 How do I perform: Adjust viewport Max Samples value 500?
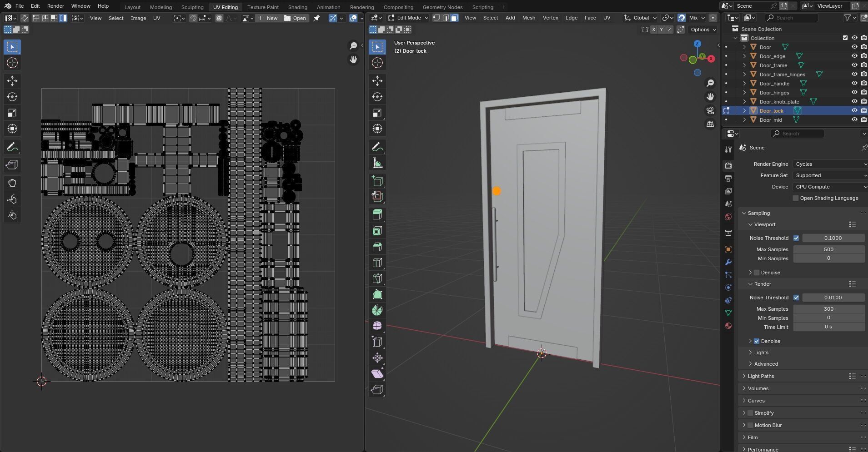pos(828,249)
